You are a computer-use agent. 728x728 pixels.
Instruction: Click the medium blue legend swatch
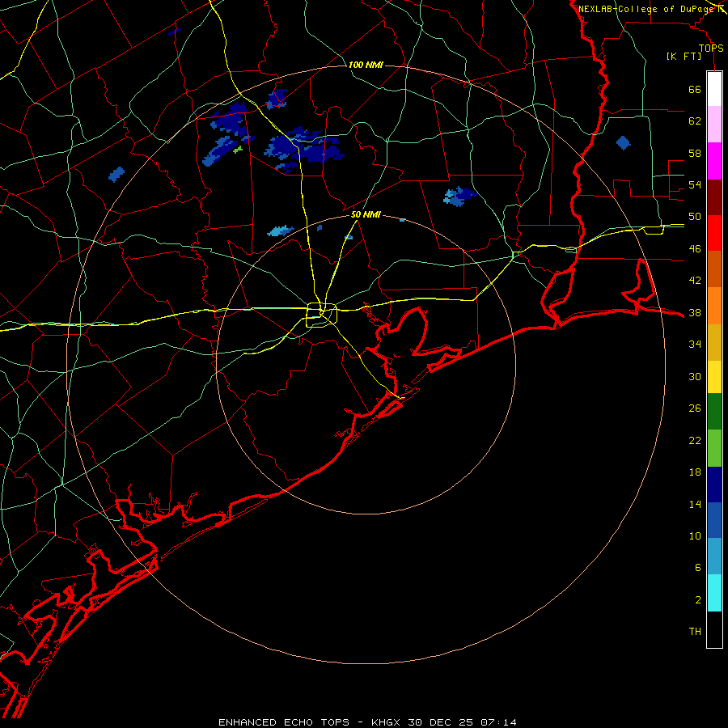714,520
